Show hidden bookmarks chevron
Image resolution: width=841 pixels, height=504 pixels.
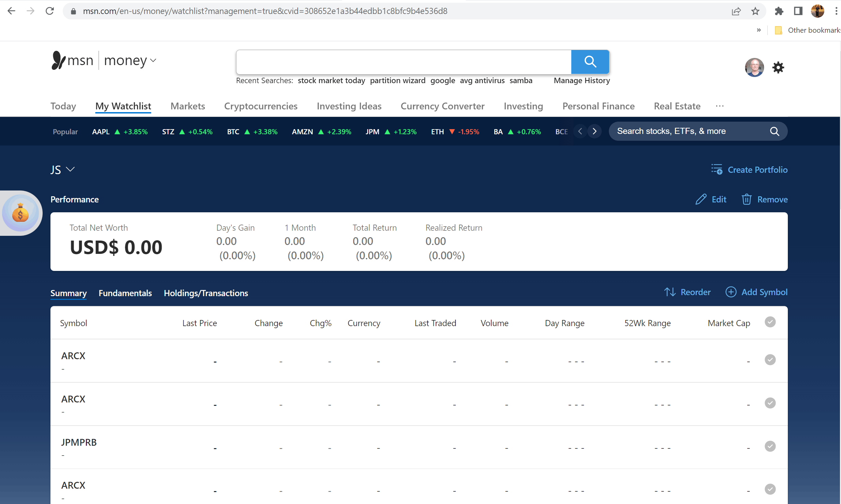759,30
